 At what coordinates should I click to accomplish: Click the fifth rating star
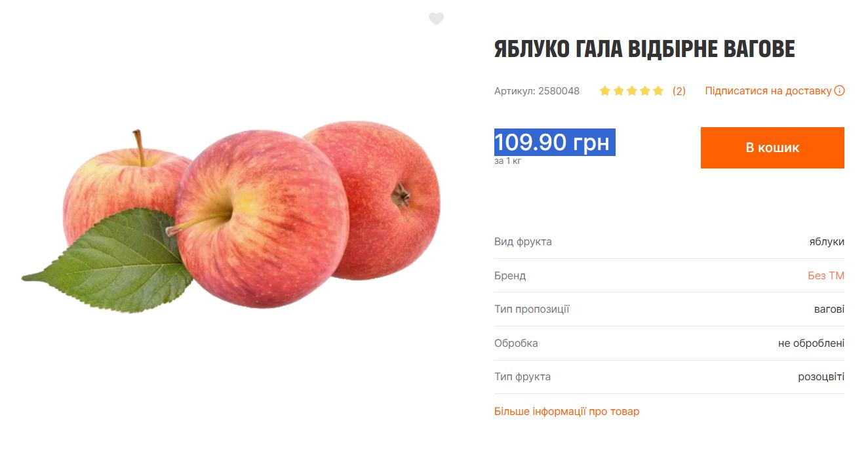click(x=658, y=91)
